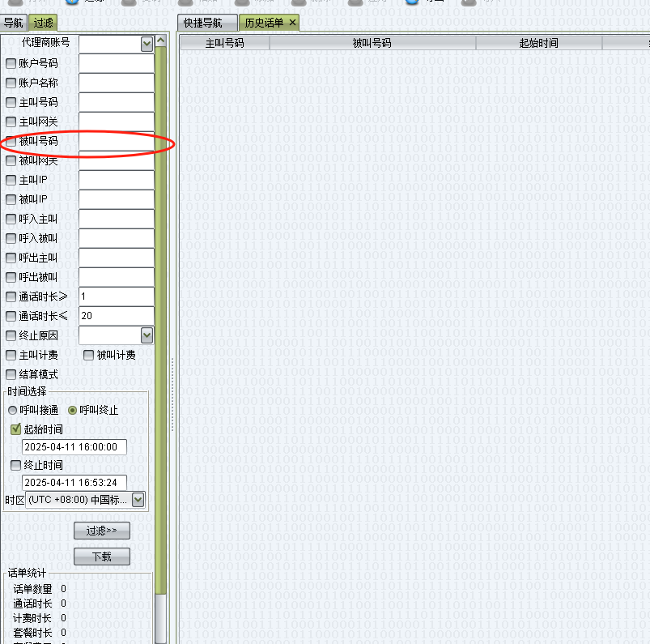Image resolution: width=650 pixels, height=644 pixels.
Task: Open the 代理商账号 dropdown
Action: coord(147,44)
